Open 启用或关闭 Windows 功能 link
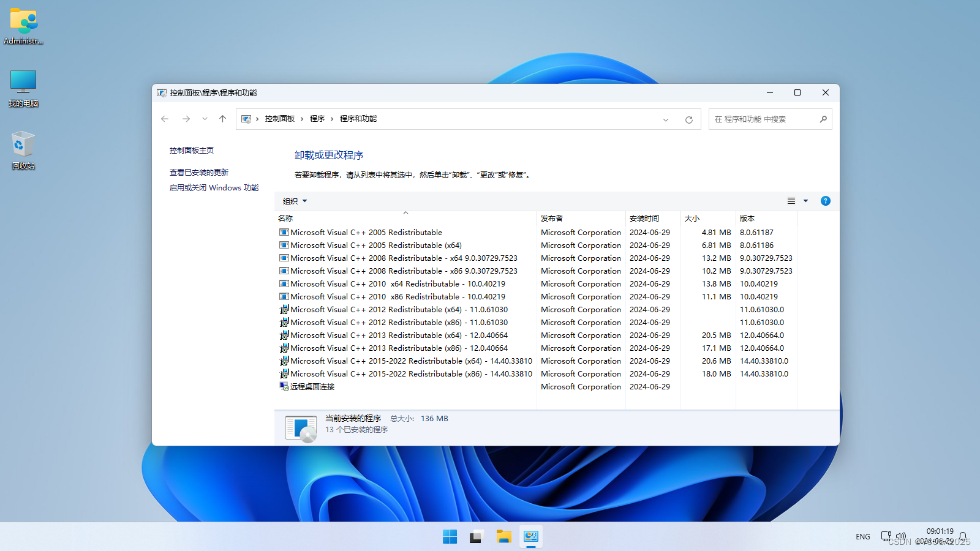This screenshot has width=980, height=551. click(x=214, y=188)
